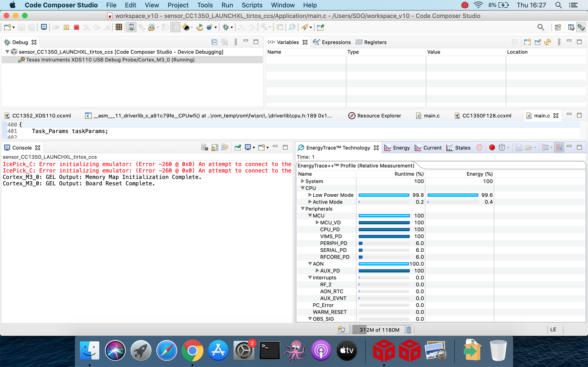Click the EnergyTrace stopwatch duration icon
This screenshot has height=367, width=588.
click(502, 147)
